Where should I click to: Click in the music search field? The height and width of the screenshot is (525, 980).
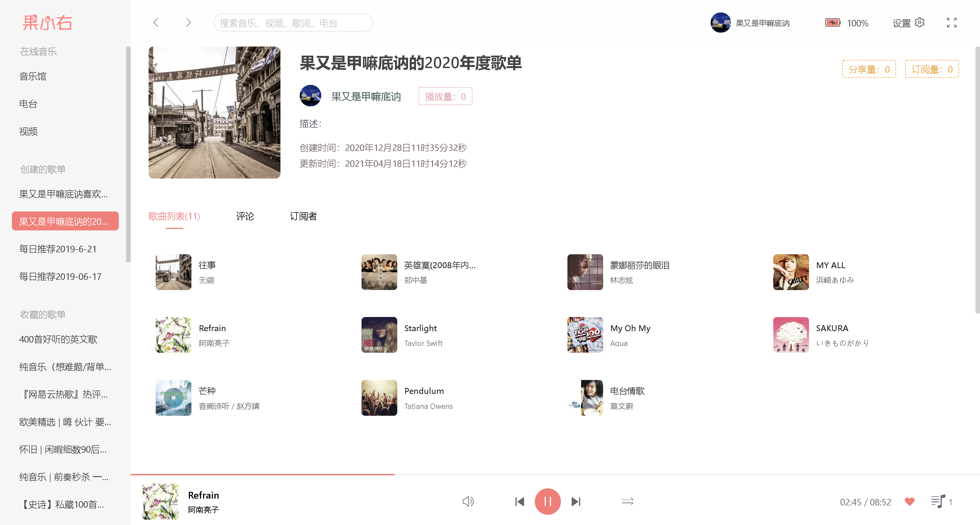pos(293,23)
